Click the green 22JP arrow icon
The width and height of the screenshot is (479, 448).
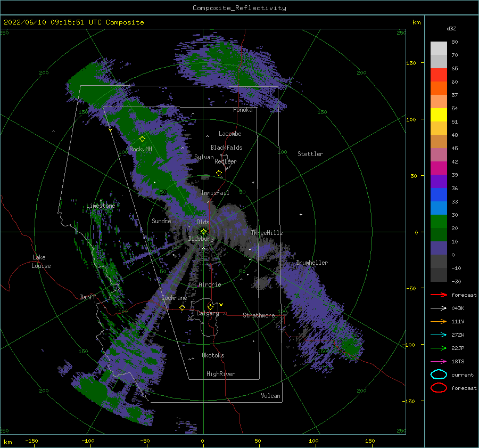[439, 348]
